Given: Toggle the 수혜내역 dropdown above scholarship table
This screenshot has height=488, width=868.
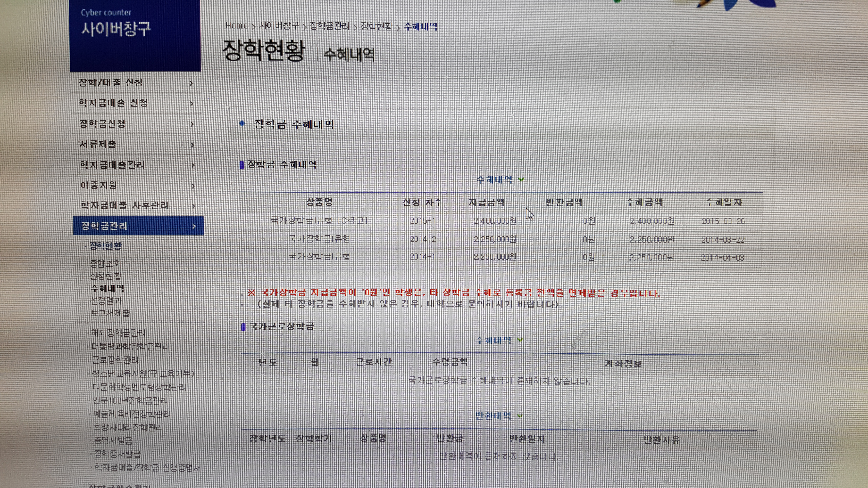Looking at the screenshot, I should click(x=521, y=179).
